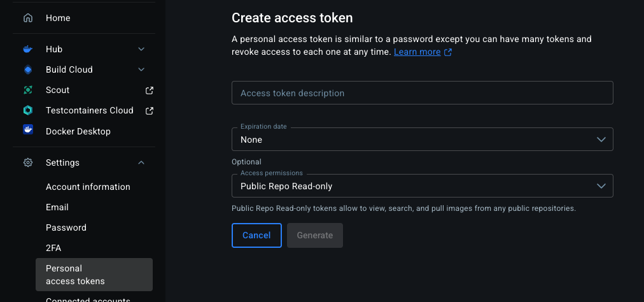644x302 pixels.
Task: Collapse the Settings section chevron
Action: 141,162
